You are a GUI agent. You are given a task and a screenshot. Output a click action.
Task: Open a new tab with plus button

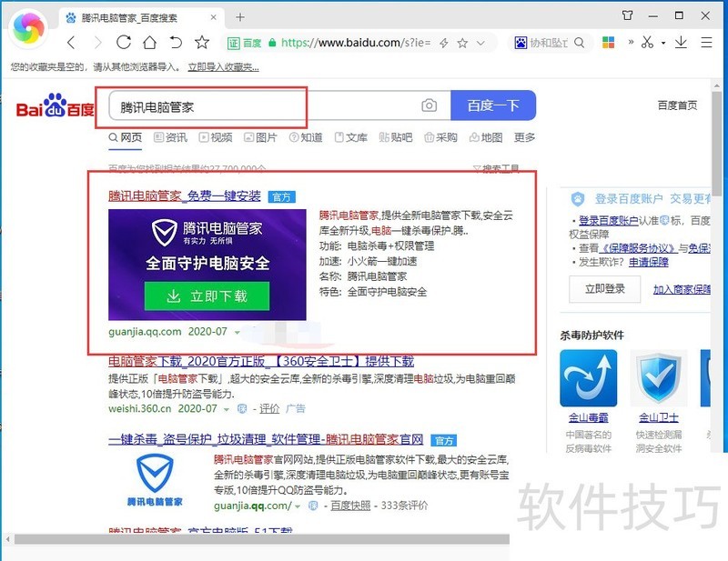(x=240, y=17)
